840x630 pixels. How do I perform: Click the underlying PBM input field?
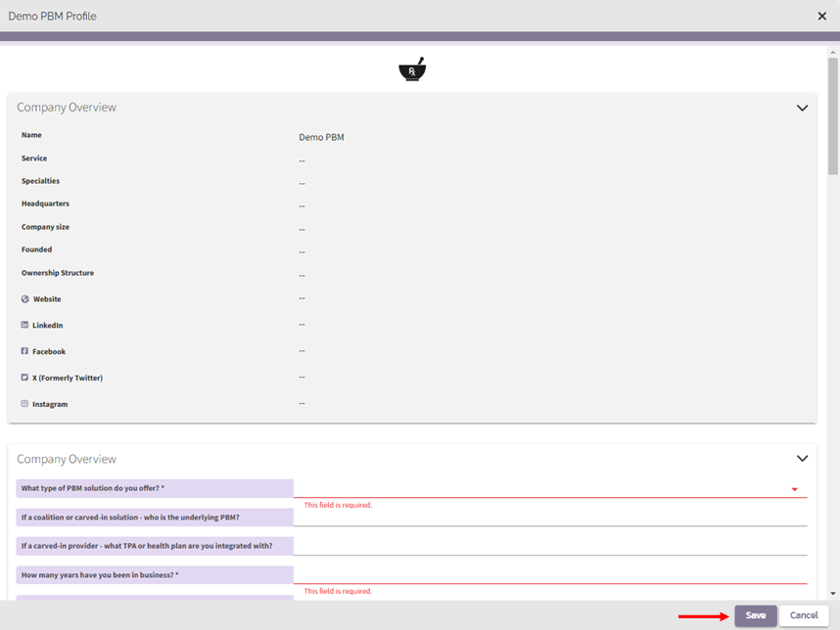[x=549, y=517]
